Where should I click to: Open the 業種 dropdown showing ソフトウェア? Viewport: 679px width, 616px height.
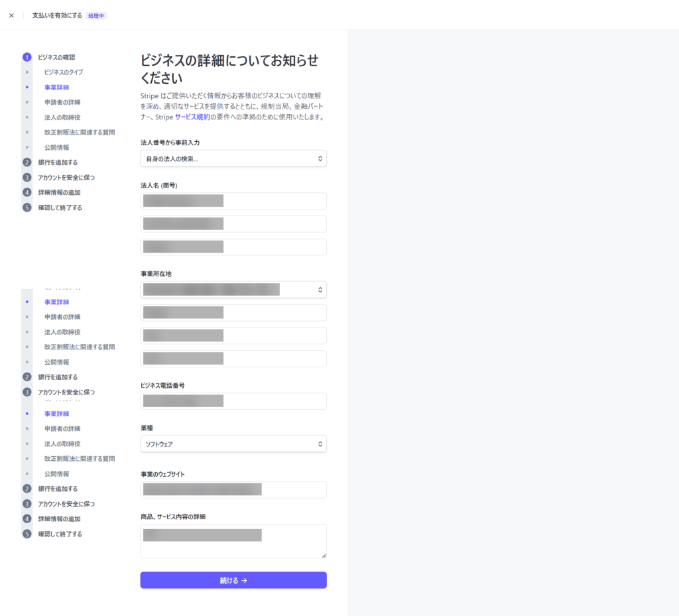point(233,444)
